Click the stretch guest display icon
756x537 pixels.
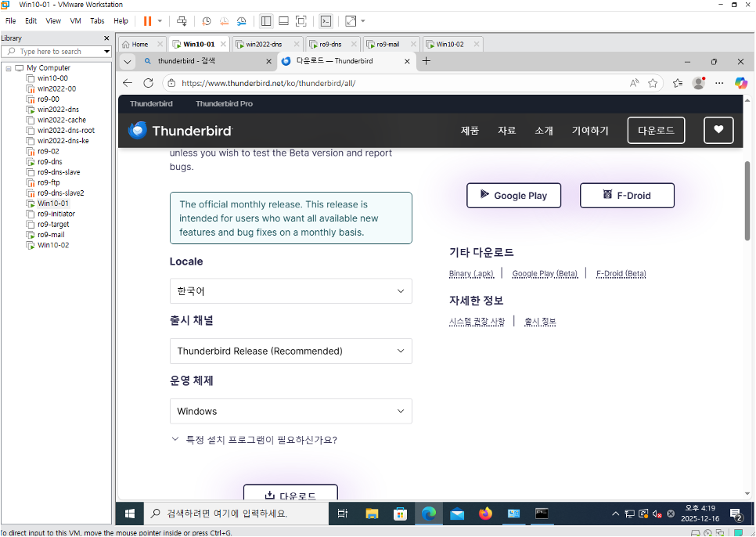(351, 21)
